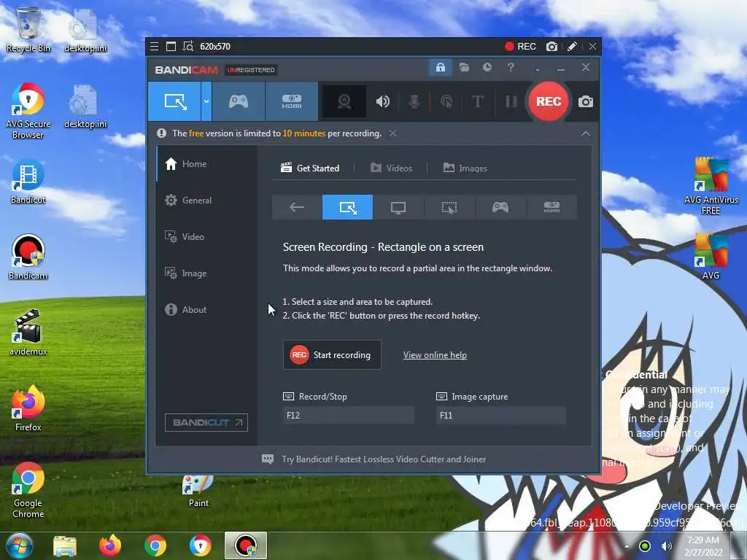Image resolution: width=747 pixels, height=560 pixels.
Task: Switch to the Get Started tab
Action: point(310,168)
